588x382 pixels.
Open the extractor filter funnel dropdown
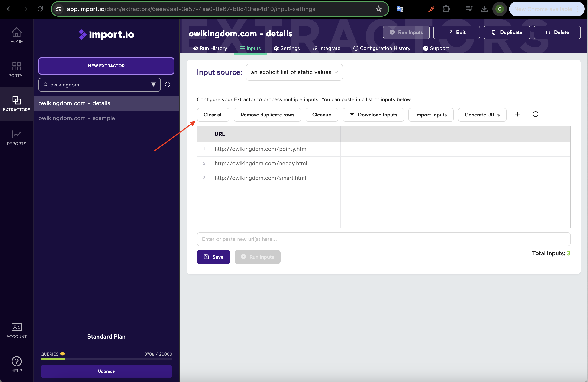[153, 85]
